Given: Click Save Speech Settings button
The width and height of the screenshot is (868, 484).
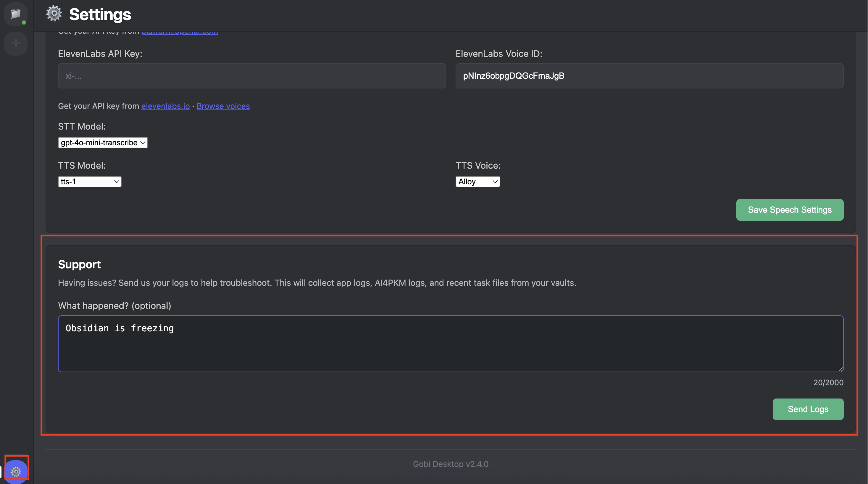Looking at the screenshot, I should [790, 210].
